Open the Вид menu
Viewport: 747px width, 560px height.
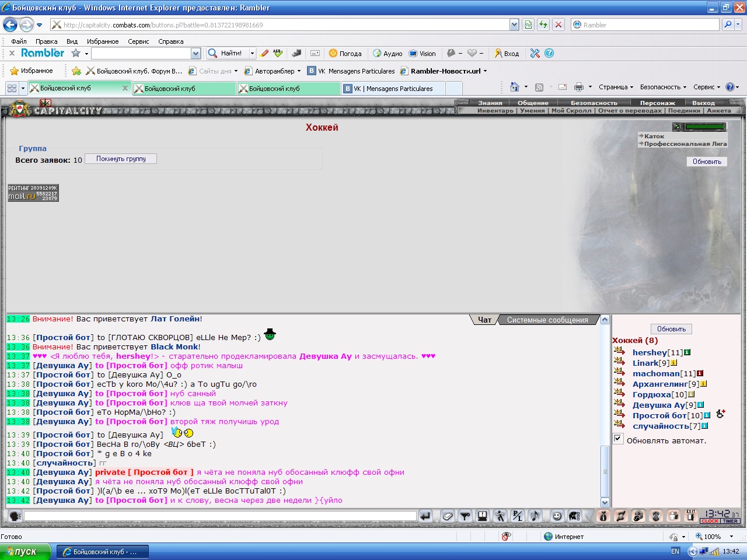(72, 41)
